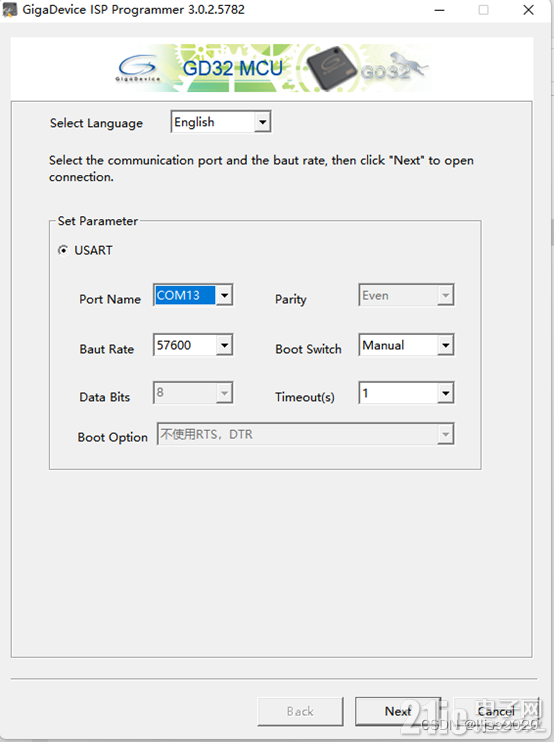Click the Cancel button
This screenshot has width=554, height=742.
click(495, 711)
